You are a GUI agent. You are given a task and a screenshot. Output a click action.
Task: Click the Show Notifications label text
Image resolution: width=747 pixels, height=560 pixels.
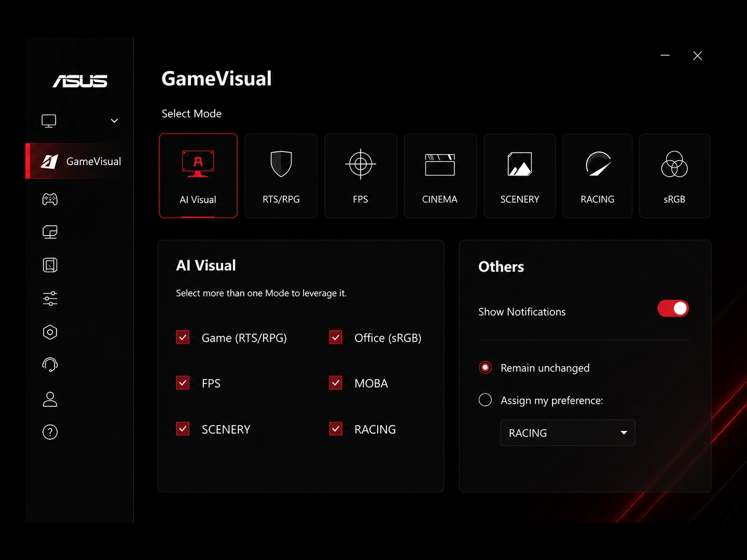pos(522,311)
